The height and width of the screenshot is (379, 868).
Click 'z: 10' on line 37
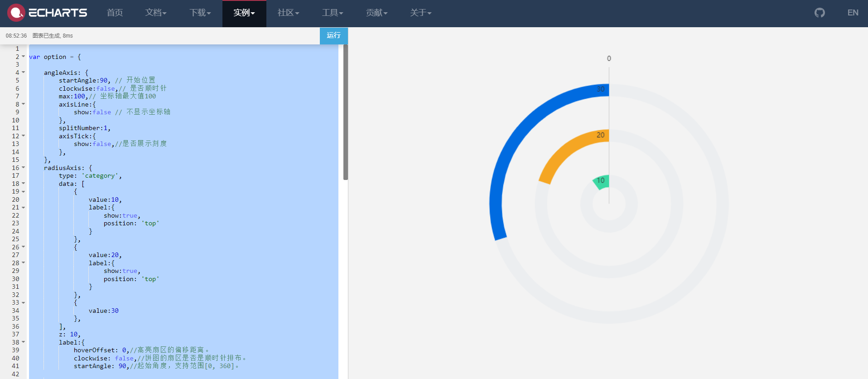(x=68, y=335)
